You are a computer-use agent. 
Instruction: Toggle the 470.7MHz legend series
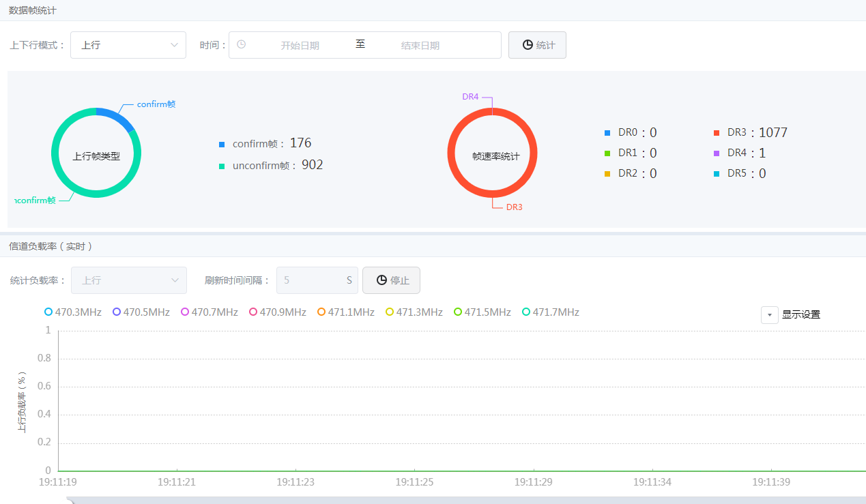coord(209,312)
